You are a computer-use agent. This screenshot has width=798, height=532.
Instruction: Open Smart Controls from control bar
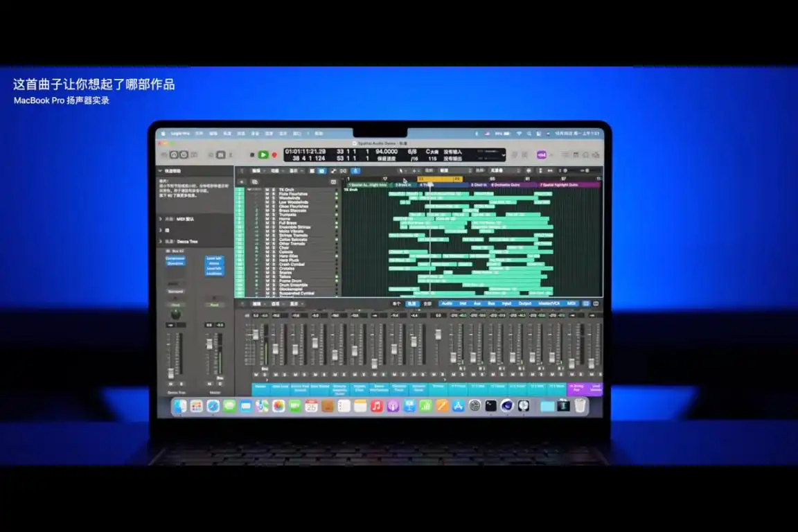click(211, 154)
